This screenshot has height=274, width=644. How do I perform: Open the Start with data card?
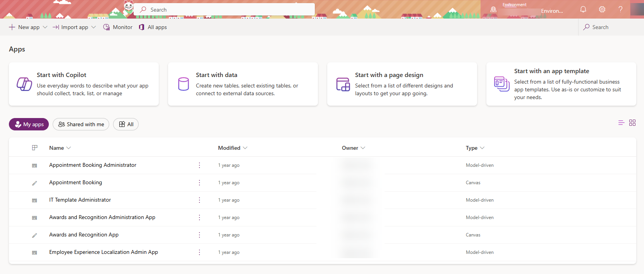tap(243, 84)
